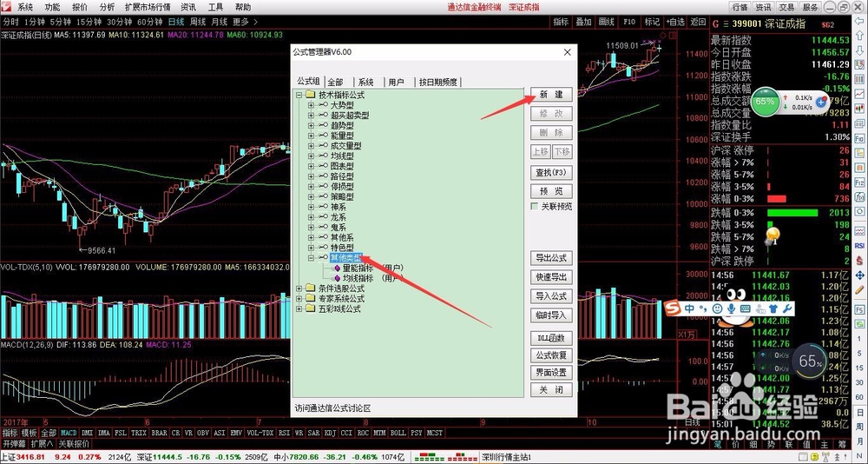Click the DLL函数 button

click(551, 338)
